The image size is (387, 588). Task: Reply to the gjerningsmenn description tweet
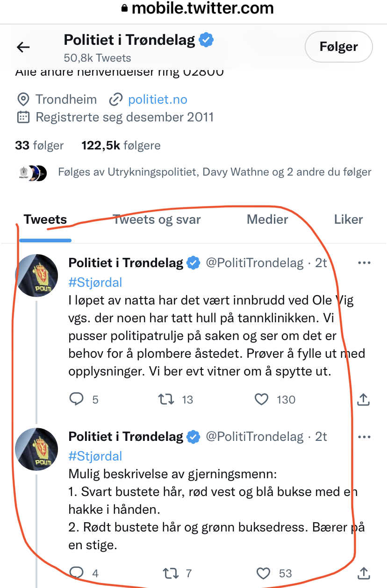pos(76,573)
